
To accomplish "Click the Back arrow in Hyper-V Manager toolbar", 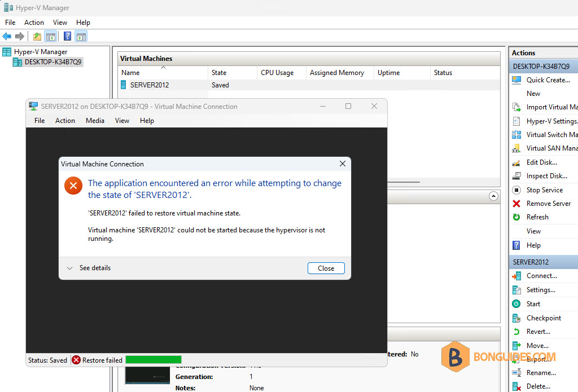I will [x=7, y=37].
